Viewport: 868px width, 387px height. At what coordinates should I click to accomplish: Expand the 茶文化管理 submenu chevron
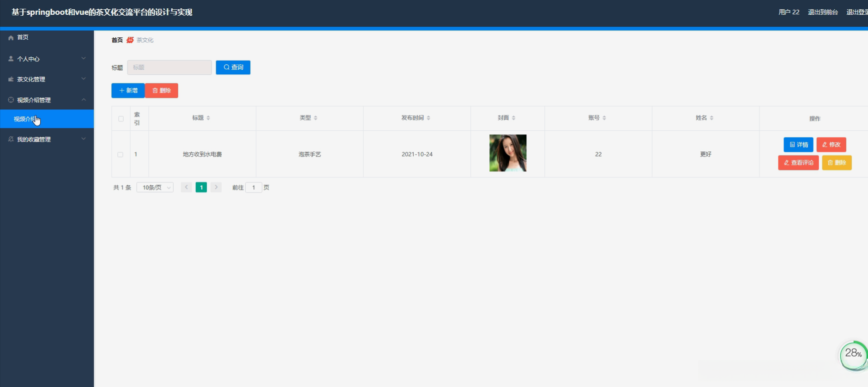[84, 79]
